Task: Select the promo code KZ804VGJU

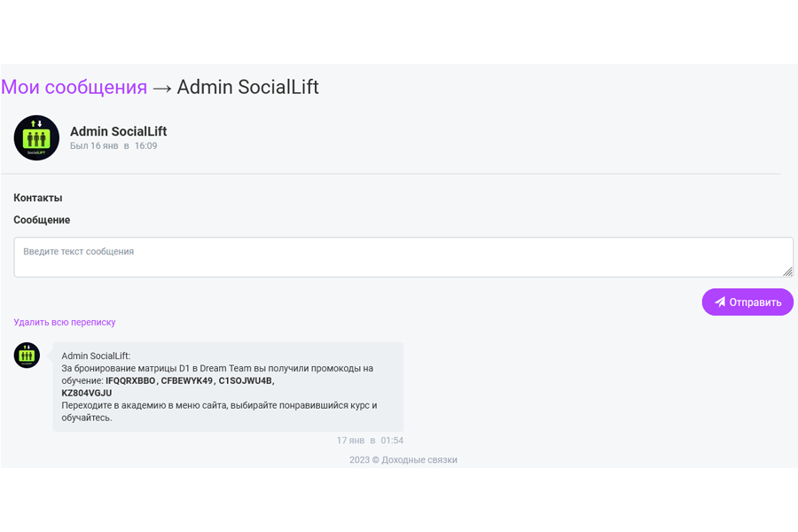Action: coord(87,393)
